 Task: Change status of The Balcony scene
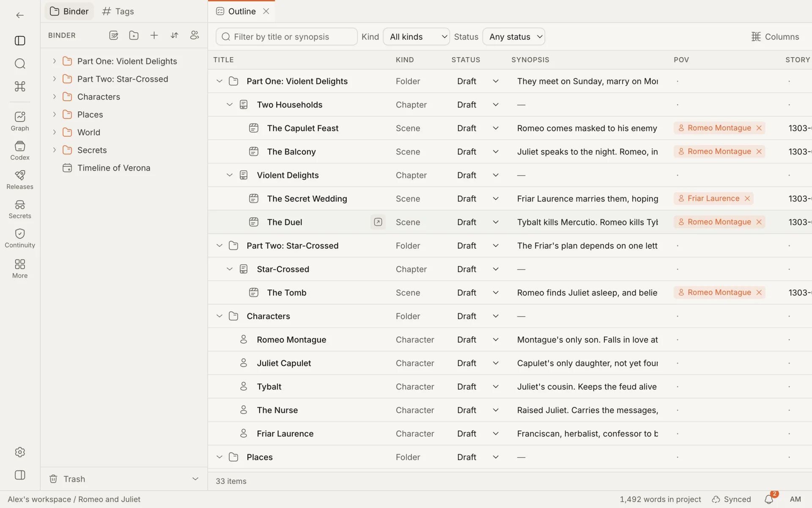[x=478, y=152]
